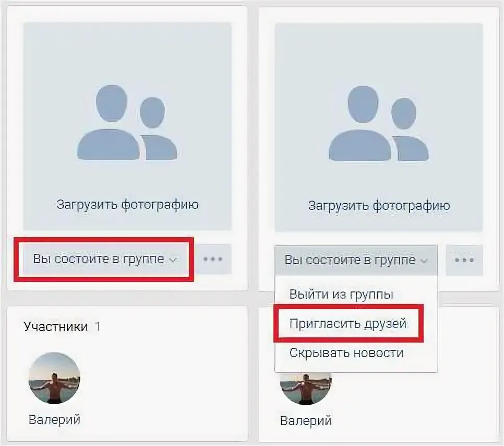Choose «Пригласить друзей» in the dropdown menu

tap(348, 324)
